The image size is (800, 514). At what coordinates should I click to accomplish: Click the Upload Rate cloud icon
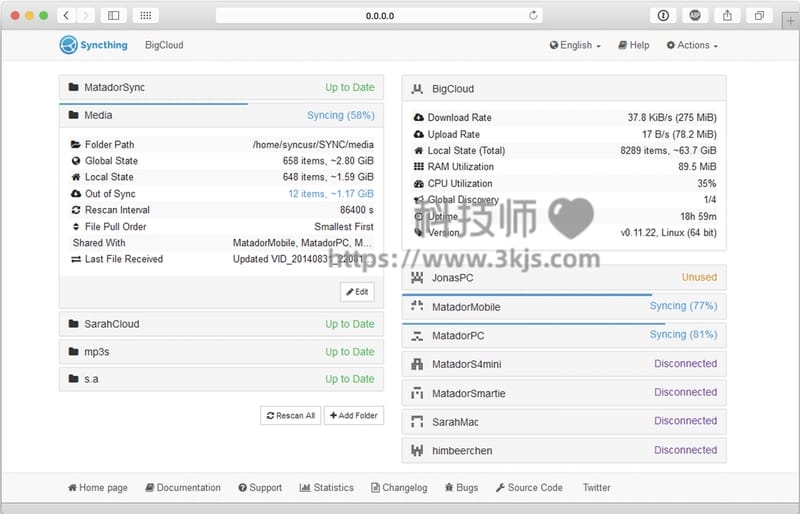coord(419,134)
